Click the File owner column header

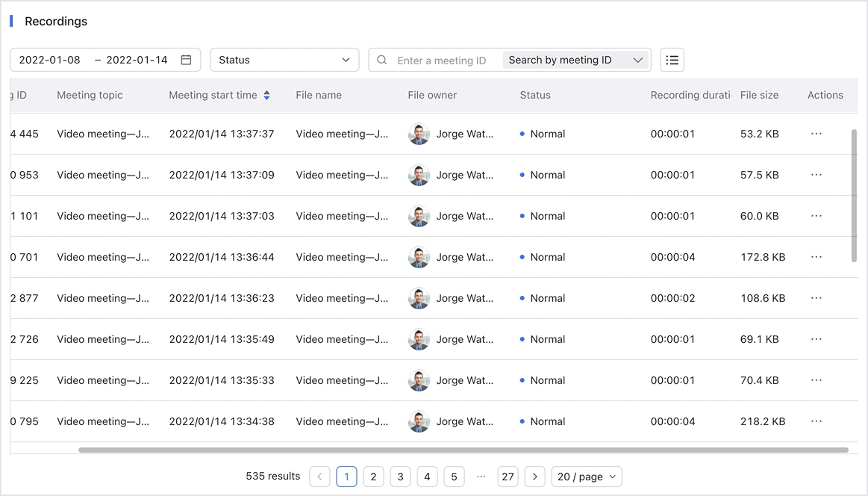tap(432, 96)
